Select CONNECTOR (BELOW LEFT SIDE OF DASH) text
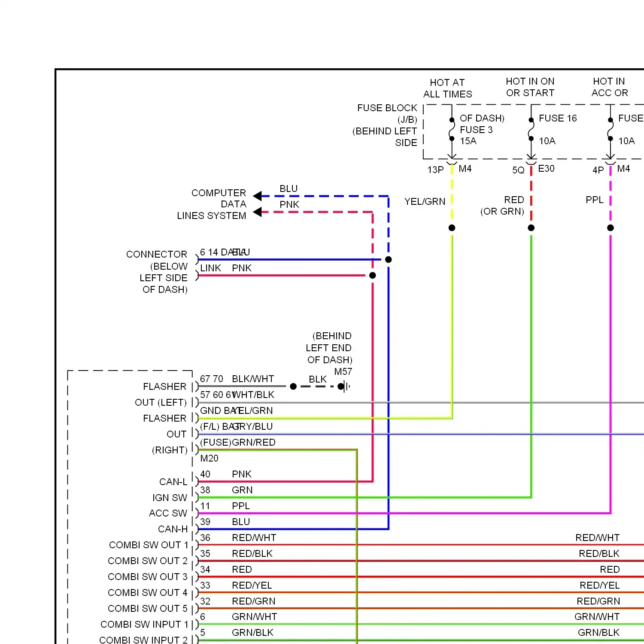Viewport: 644px width, 644px height. click(157, 272)
